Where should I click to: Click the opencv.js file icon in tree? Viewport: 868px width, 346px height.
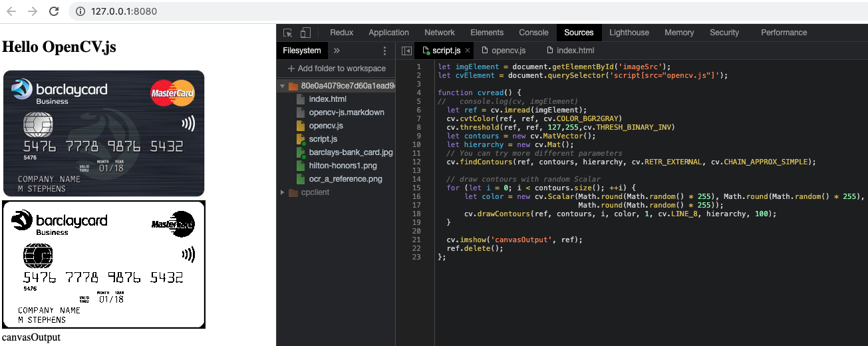301,126
